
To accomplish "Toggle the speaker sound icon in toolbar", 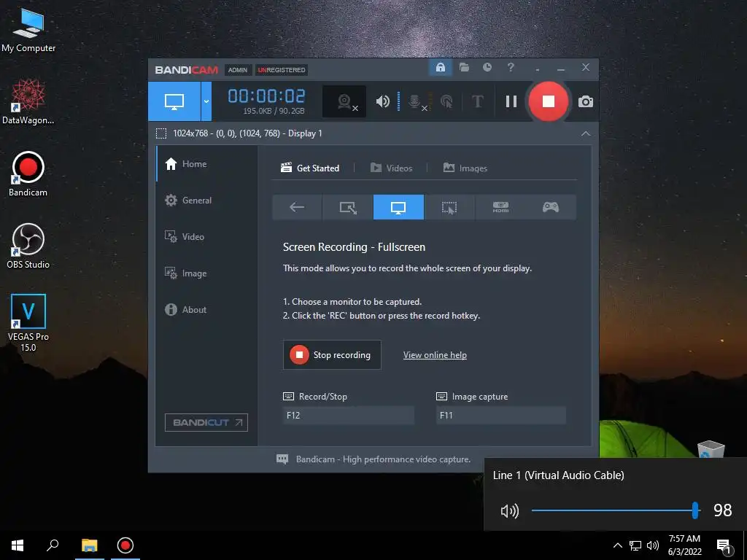I will click(382, 101).
